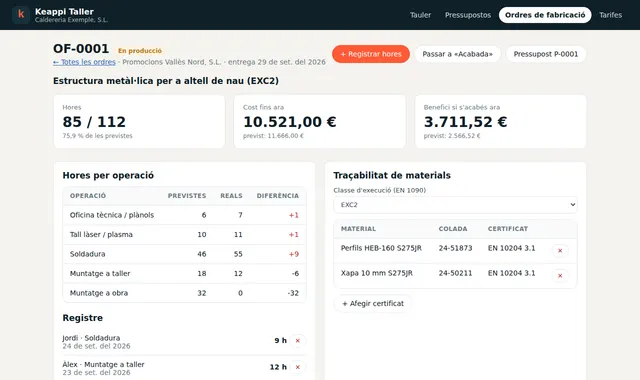Open the Classe d'execució EXC2 dropdown

[455, 205]
